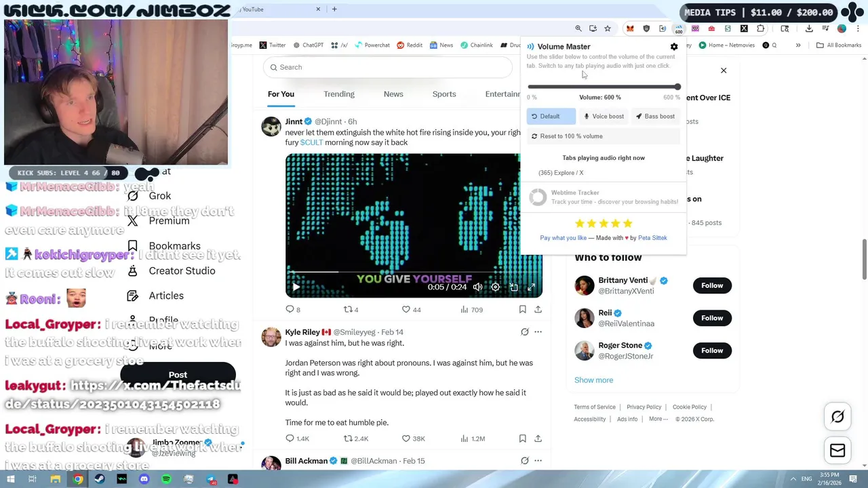Open Articles in the sidebar
868x488 pixels.
click(156, 296)
